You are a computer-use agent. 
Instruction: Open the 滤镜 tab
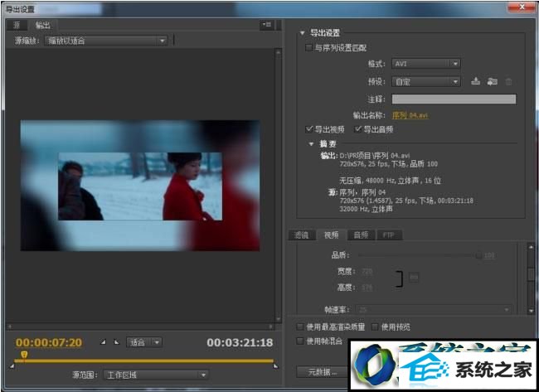tap(301, 235)
